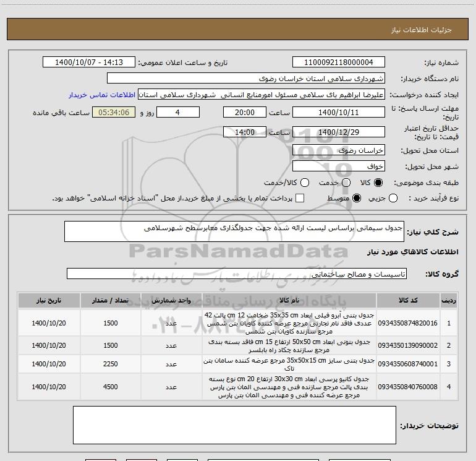Click the کد کالا column header
The width and height of the screenshot is (476, 461).
coord(408,300)
